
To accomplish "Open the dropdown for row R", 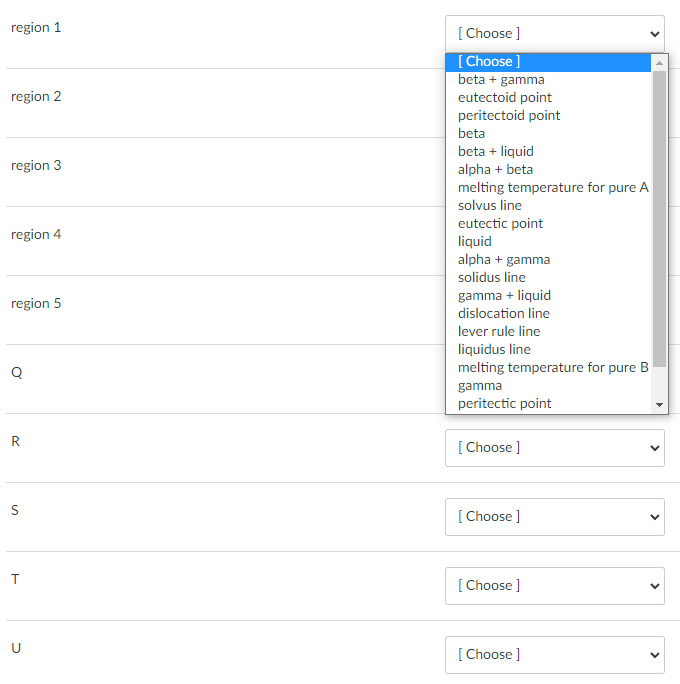I will [554, 447].
